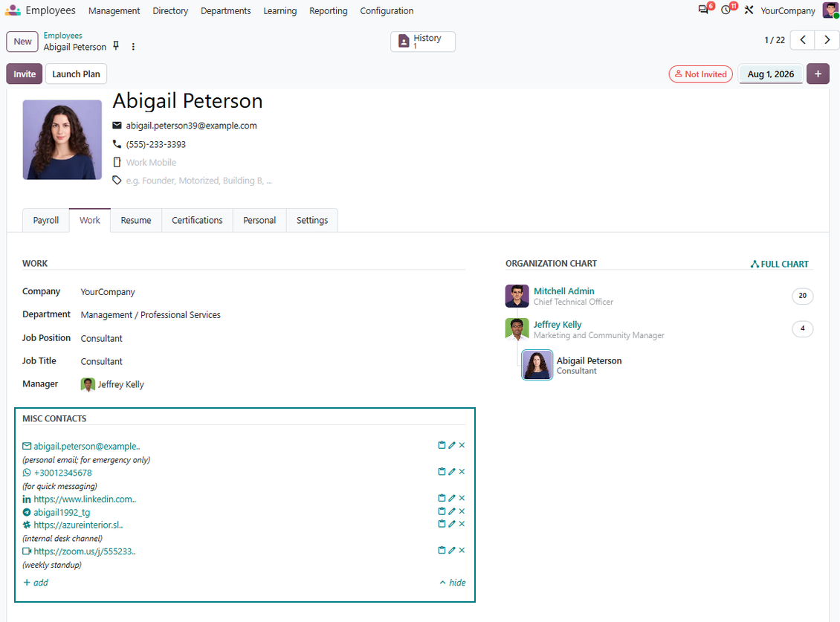Delete the Zoom meeting contact

tap(462, 550)
